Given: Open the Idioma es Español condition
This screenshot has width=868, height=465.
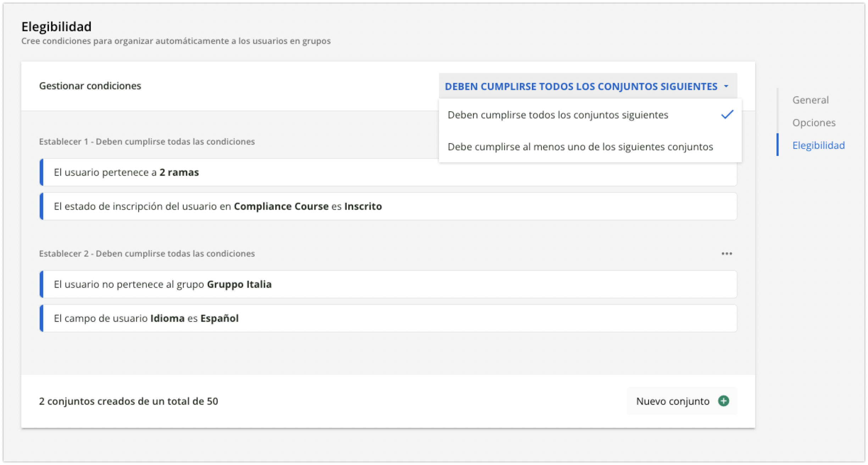Looking at the screenshot, I should [x=388, y=318].
